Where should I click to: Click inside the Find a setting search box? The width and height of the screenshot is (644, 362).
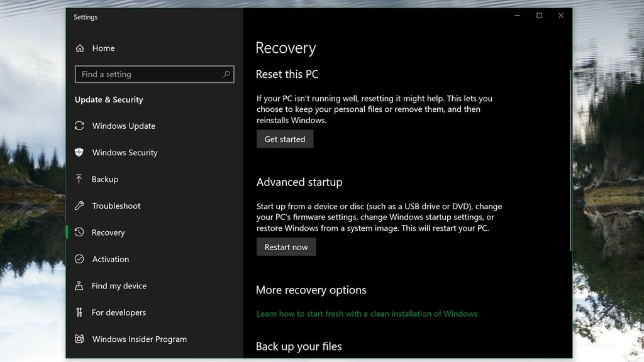pos(145,74)
